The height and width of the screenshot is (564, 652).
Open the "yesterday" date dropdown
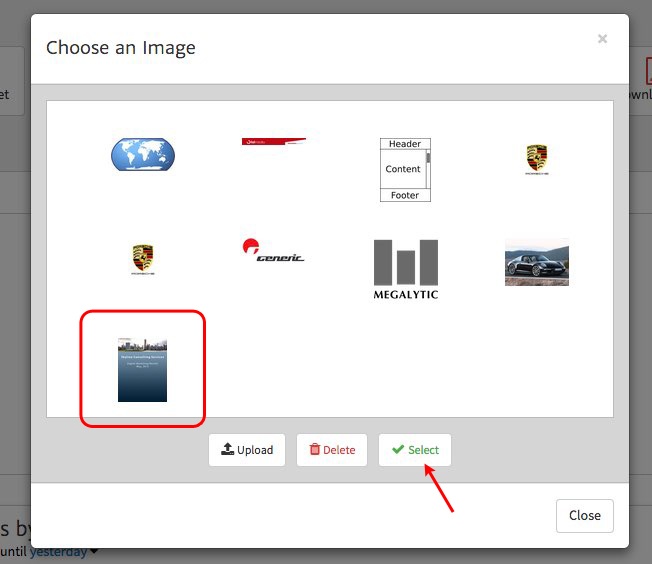(58, 551)
